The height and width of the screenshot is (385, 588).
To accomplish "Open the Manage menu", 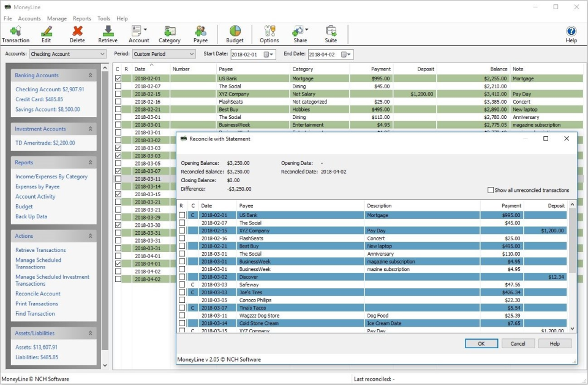I will (x=57, y=18).
